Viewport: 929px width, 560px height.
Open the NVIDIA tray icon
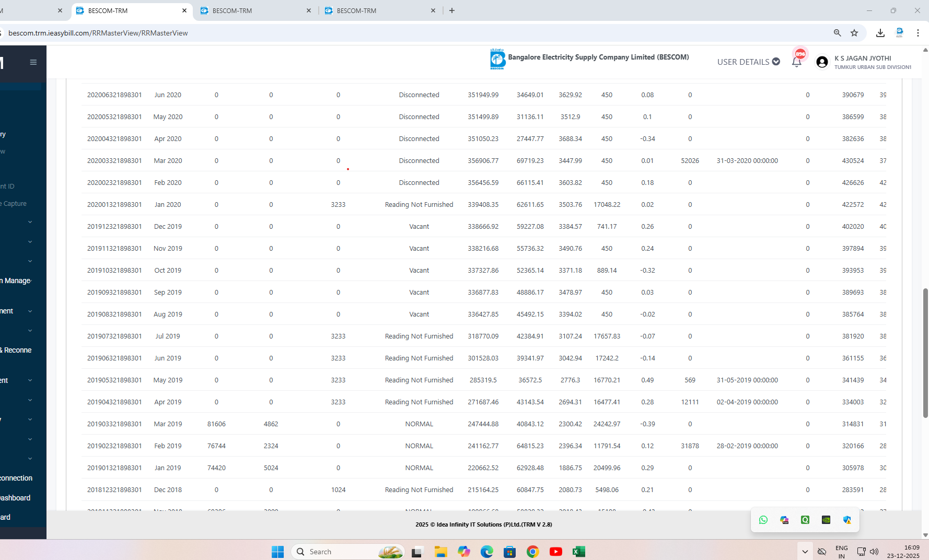coord(826,520)
